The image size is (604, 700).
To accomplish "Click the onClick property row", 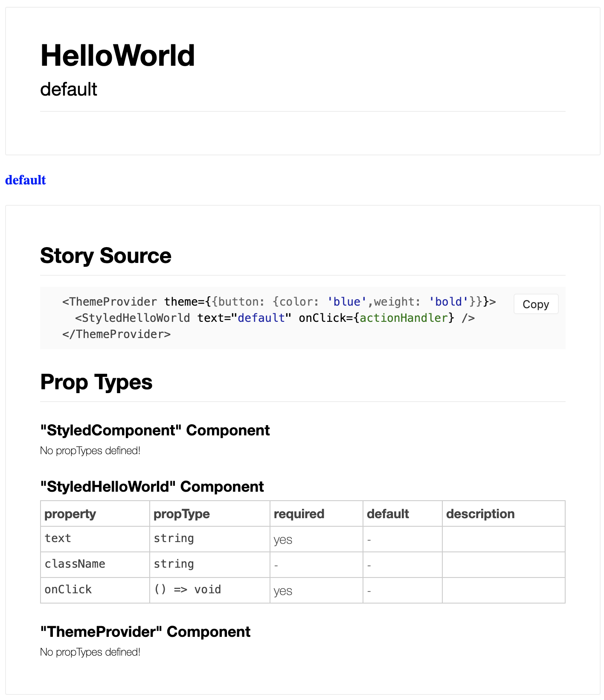I will pyautogui.click(x=68, y=590).
